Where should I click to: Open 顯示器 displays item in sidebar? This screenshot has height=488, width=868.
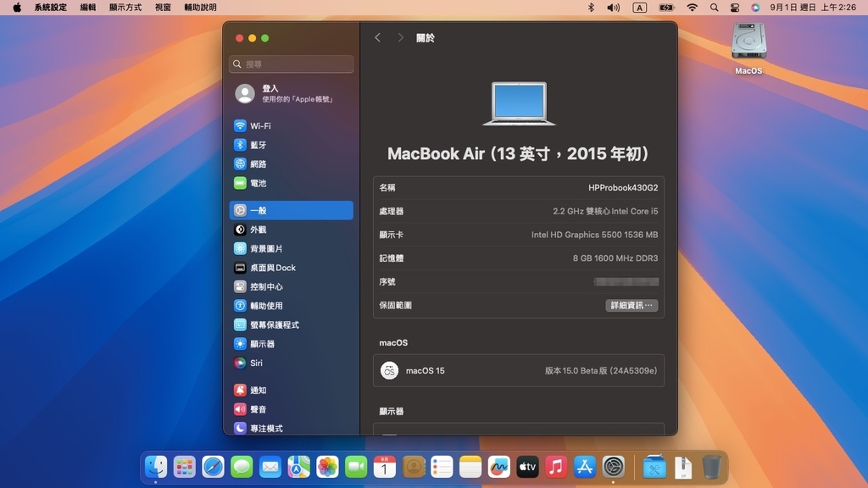click(292, 344)
